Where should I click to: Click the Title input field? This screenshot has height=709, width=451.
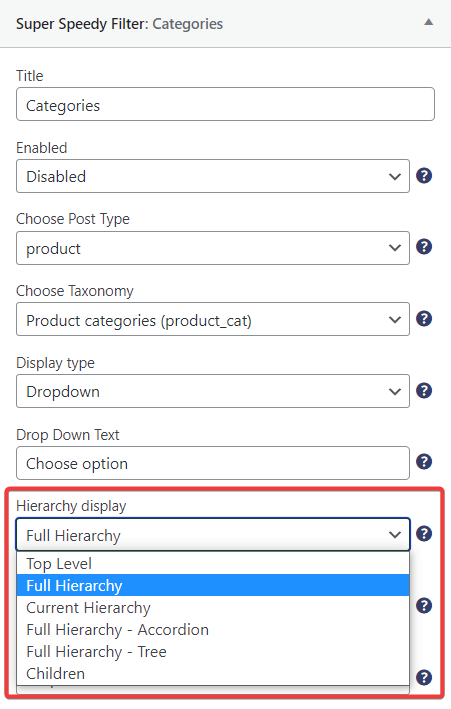pos(225,104)
